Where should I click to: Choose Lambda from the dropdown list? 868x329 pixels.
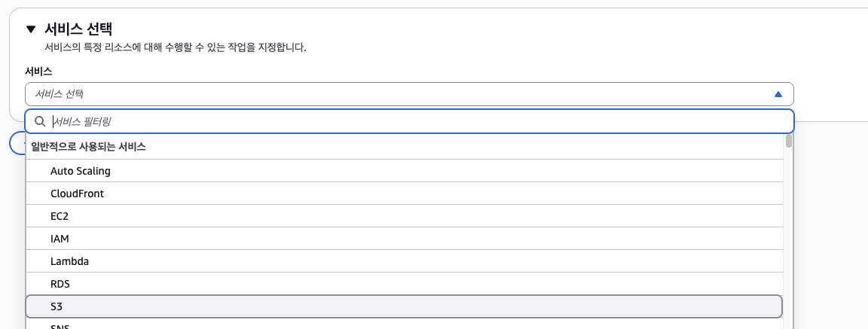tap(69, 261)
